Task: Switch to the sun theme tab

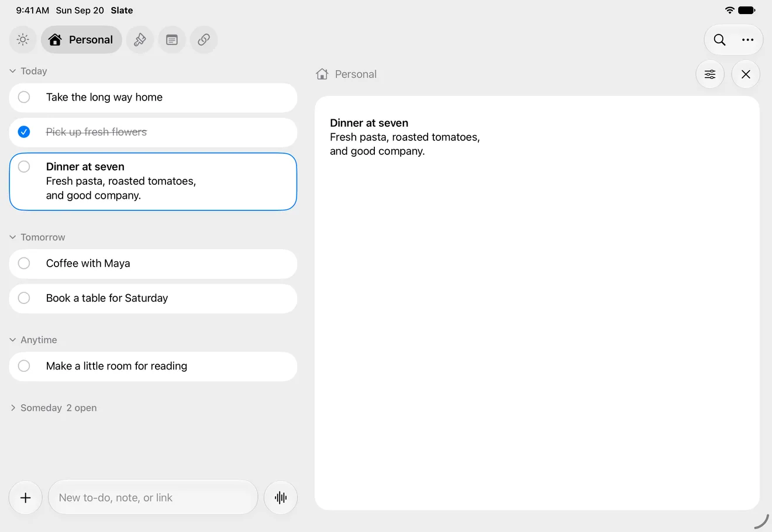Action: click(x=23, y=40)
